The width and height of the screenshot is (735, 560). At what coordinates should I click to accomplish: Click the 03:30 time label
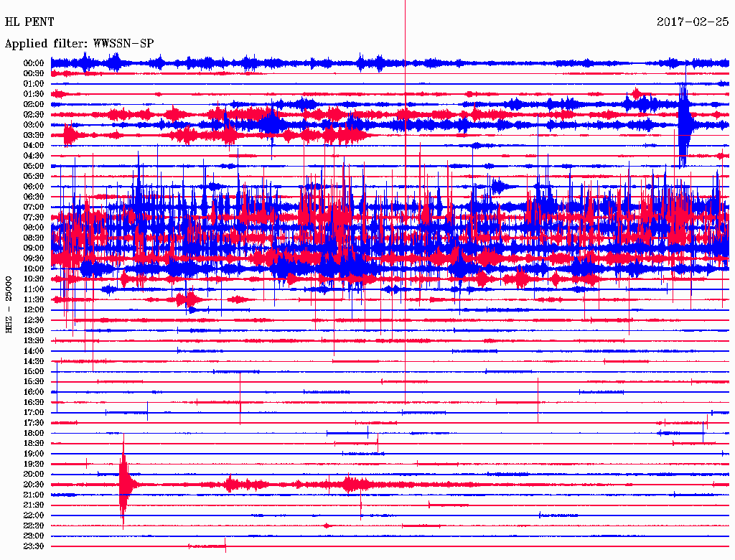pyautogui.click(x=34, y=135)
